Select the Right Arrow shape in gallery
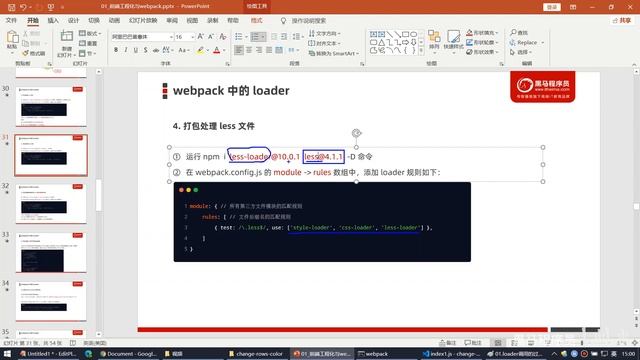The height and width of the screenshot is (360, 640). [x=405, y=42]
